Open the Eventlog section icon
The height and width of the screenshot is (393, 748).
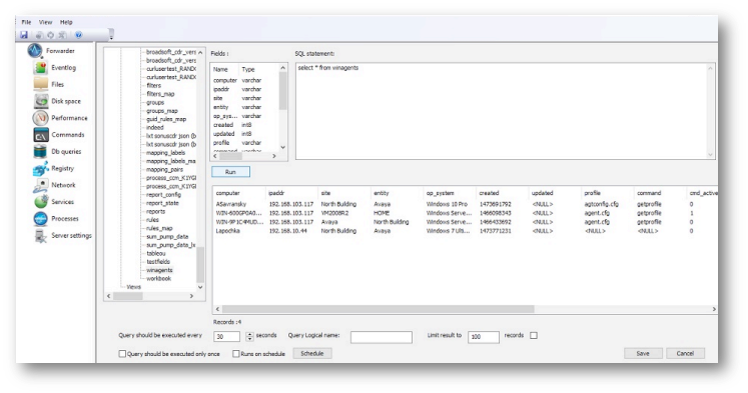coord(41,68)
